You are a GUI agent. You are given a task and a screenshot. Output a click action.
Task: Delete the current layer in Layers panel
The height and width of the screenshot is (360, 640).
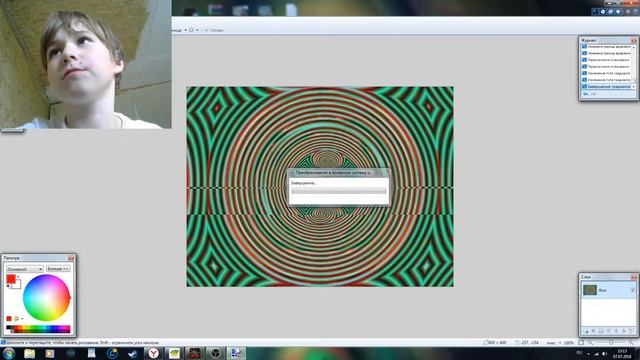click(593, 331)
